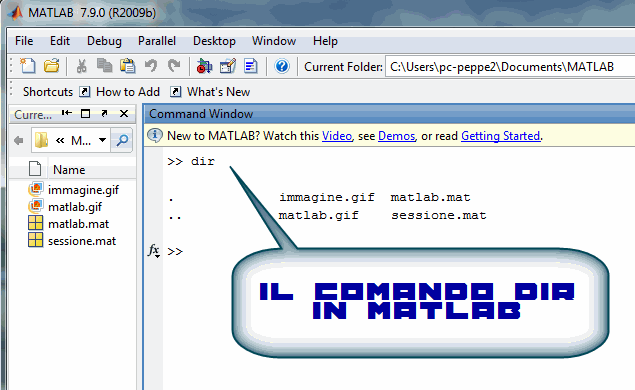Click the Copy toolbar icon

coord(104,66)
